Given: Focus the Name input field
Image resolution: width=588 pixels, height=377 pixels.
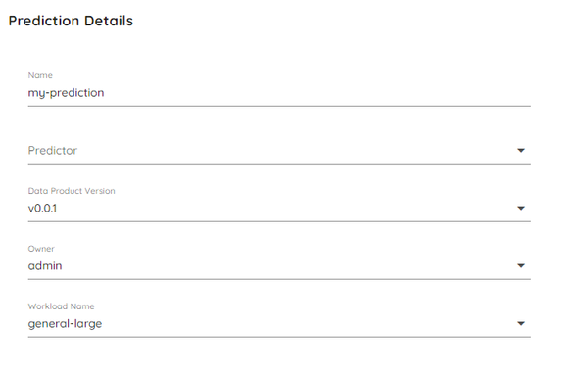Looking at the screenshot, I should 279,89.
